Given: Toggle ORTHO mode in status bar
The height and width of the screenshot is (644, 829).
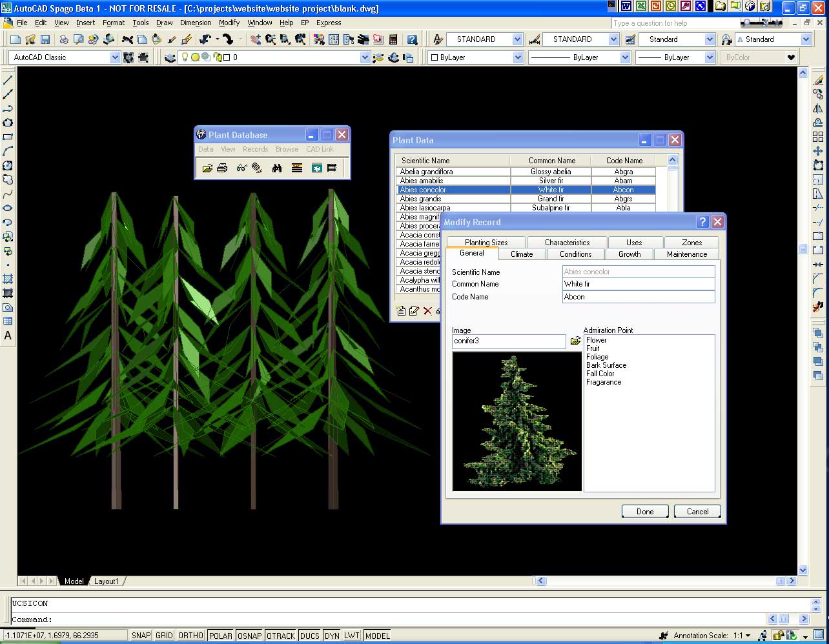Looking at the screenshot, I should point(190,636).
